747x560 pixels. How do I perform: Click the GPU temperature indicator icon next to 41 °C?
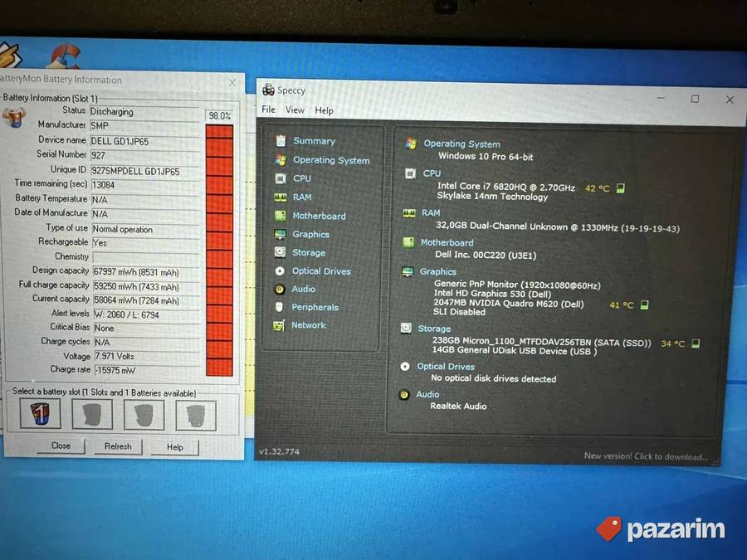(644, 304)
